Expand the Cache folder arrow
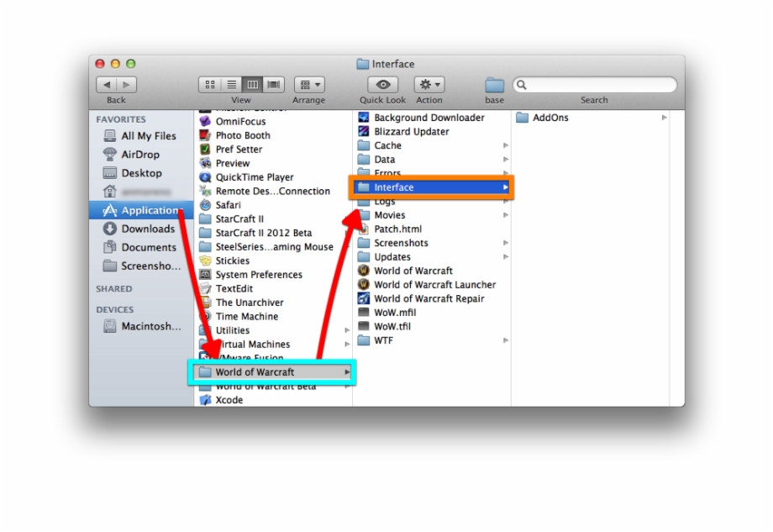The height and width of the screenshot is (532, 773). click(x=505, y=145)
